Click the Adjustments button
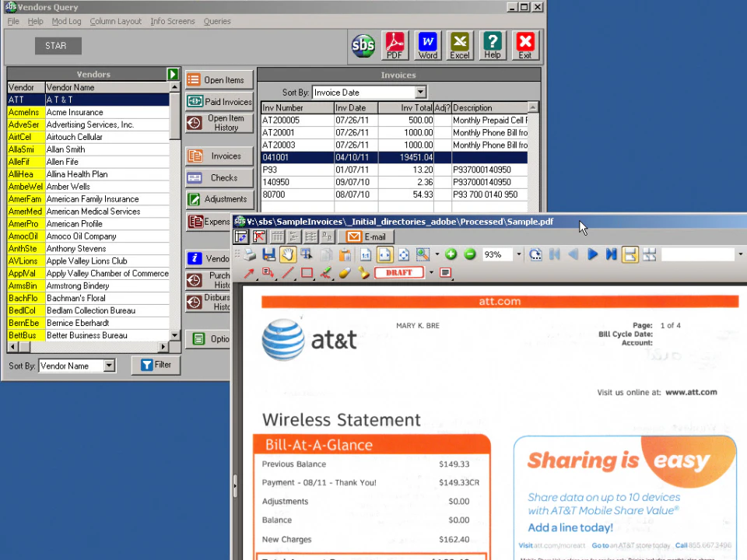 [219, 199]
